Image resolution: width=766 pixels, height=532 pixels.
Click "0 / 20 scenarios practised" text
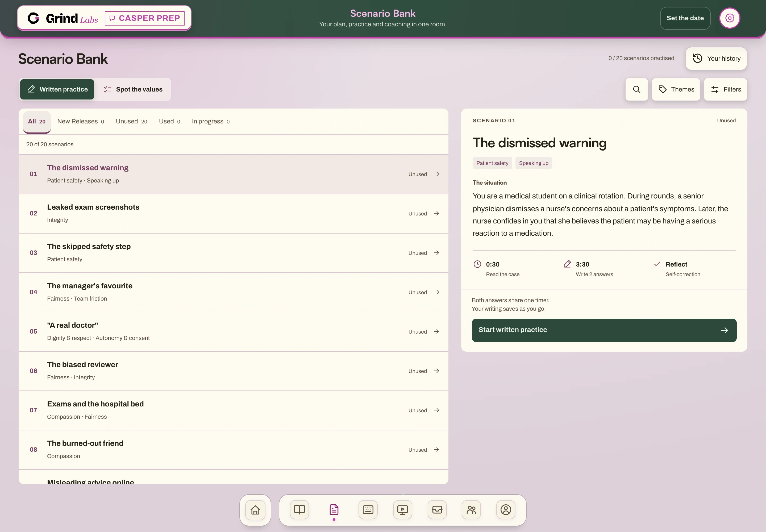641,58
